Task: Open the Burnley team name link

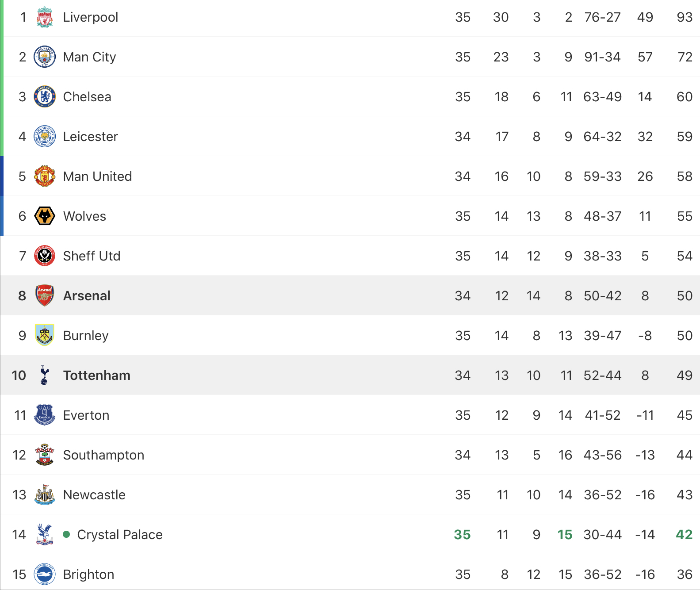Action: [86, 336]
